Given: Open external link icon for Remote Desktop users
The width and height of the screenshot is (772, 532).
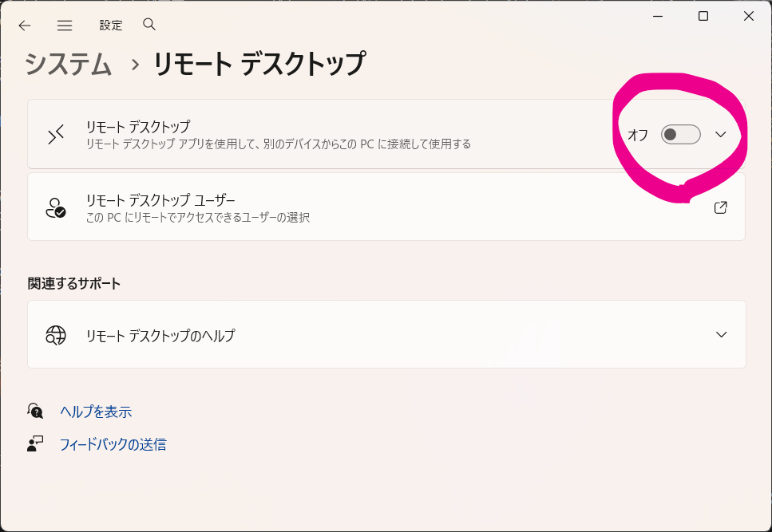Looking at the screenshot, I should point(720,208).
